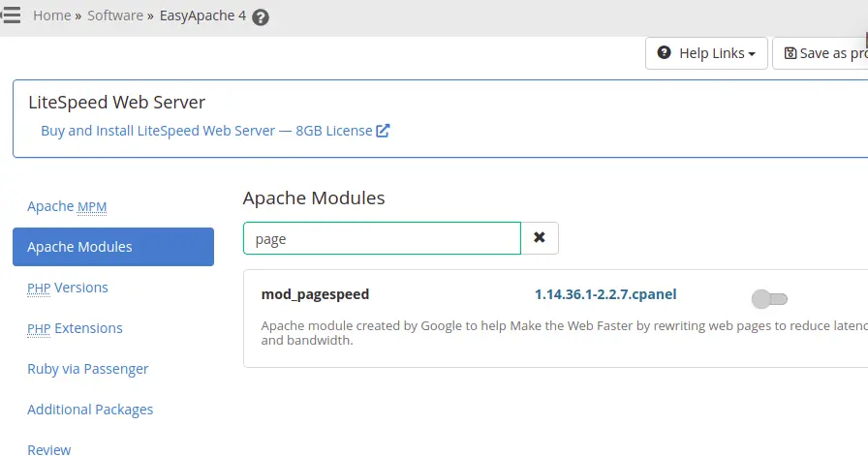The width and height of the screenshot is (868, 456).
Task: Click the EasyApache 4 help question-mark icon
Action: point(261,17)
